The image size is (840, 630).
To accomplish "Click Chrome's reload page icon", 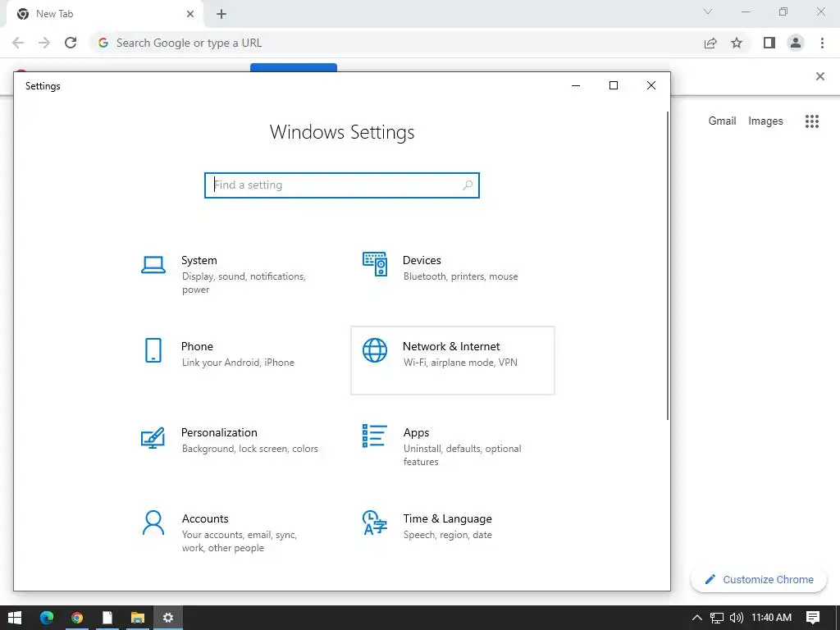I will (71, 43).
